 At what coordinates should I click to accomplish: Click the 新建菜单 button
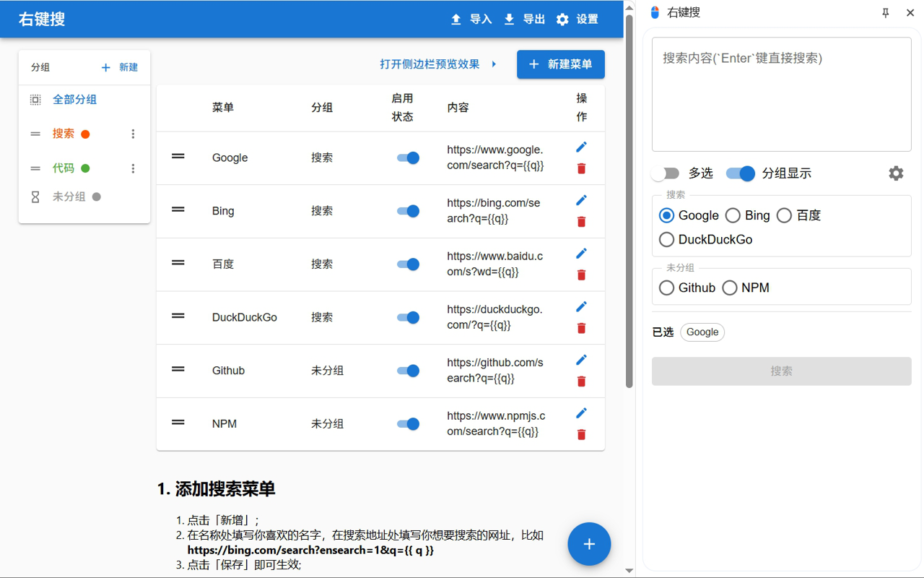click(x=560, y=64)
